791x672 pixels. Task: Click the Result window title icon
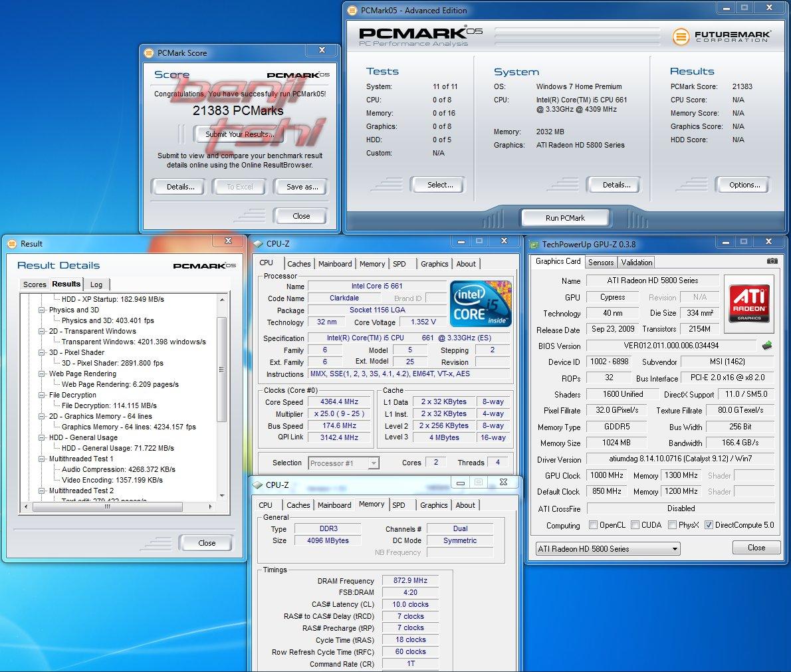coord(12,244)
